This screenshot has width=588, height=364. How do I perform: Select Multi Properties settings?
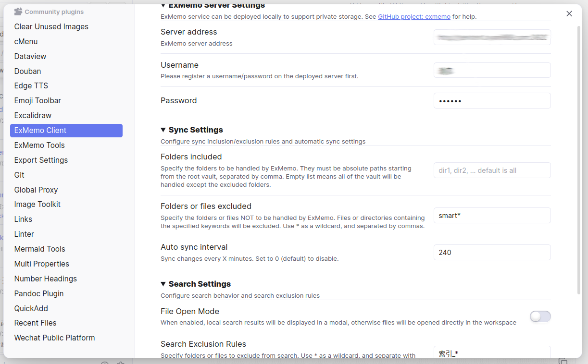pos(66,264)
